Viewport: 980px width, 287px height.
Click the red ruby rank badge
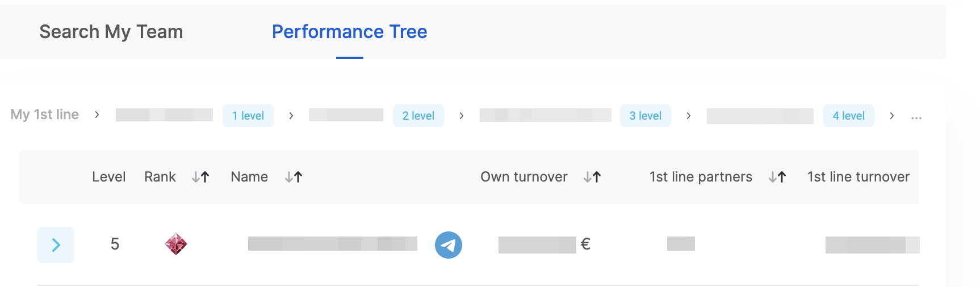click(x=176, y=244)
